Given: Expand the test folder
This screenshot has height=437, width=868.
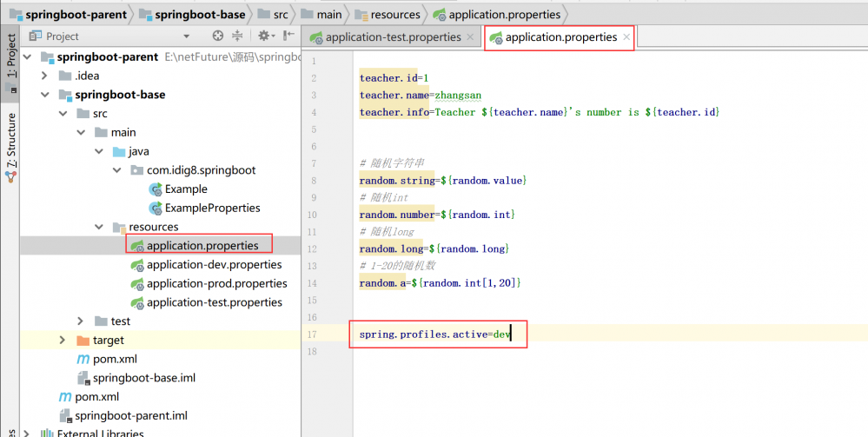Looking at the screenshot, I should point(81,321).
